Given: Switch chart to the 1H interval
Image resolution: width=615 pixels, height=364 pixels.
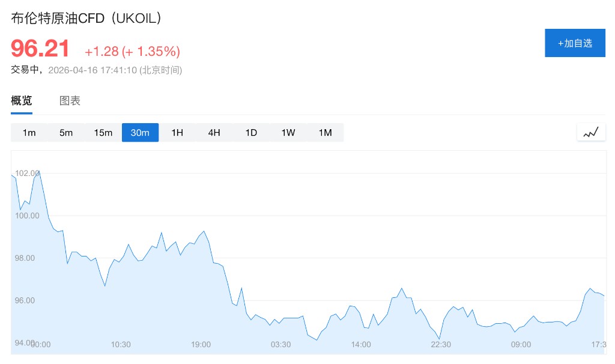Looking at the screenshot, I should (x=177, y=133).
